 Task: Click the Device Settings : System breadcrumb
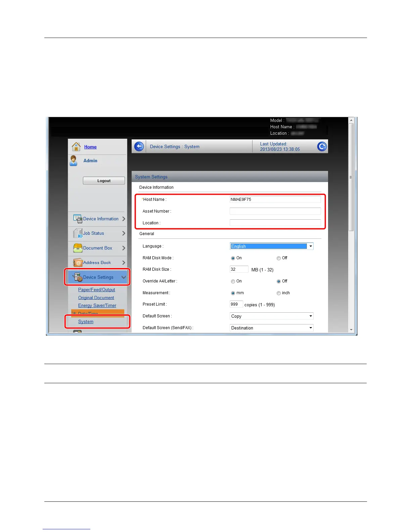point(175,147)
